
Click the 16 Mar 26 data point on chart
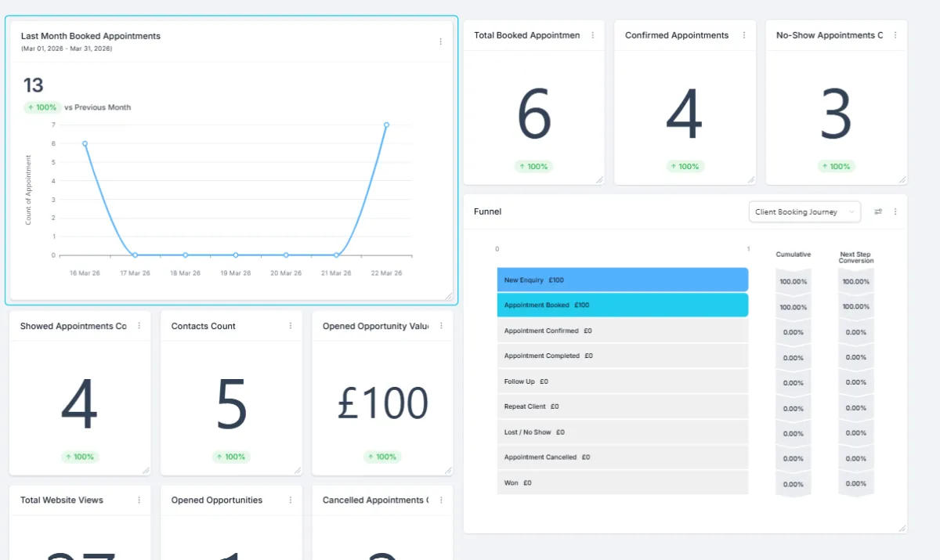85,143
